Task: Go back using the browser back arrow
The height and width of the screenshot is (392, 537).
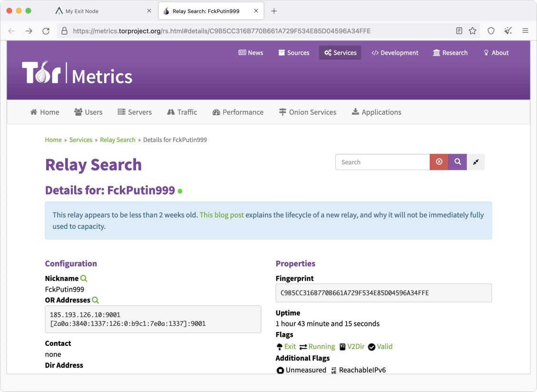Action: tap(12, 31)
